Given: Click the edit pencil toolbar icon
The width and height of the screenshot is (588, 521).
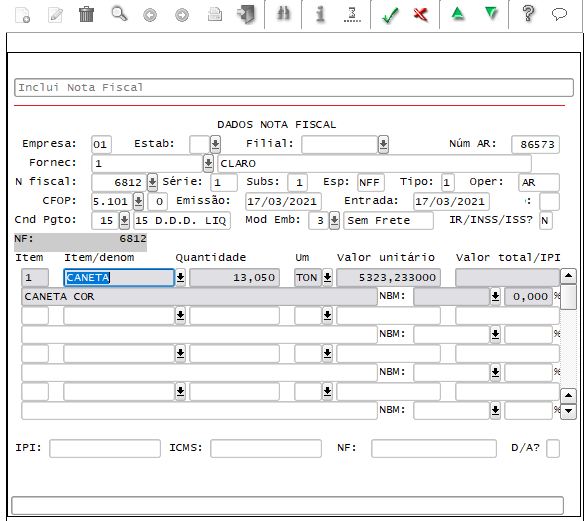Looking at the screenshot, I should pos(55,15).
